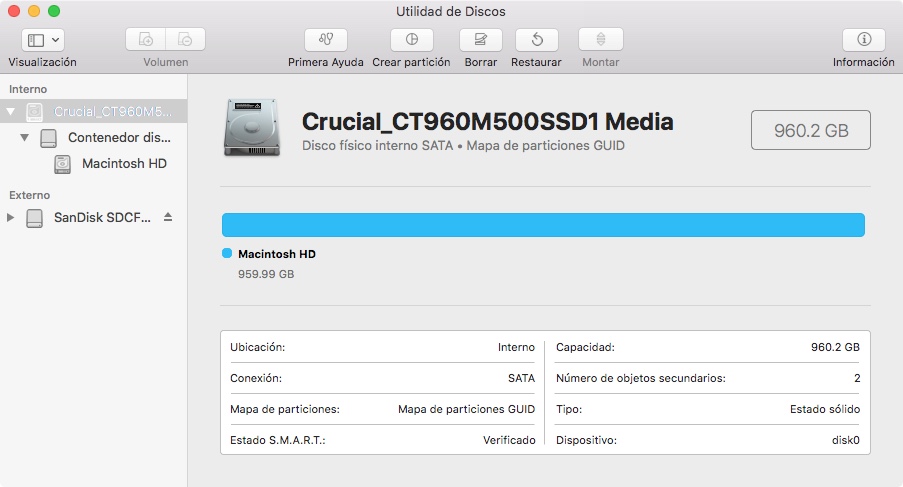Eject the SanDisk SDCF drive

(168, 217)
